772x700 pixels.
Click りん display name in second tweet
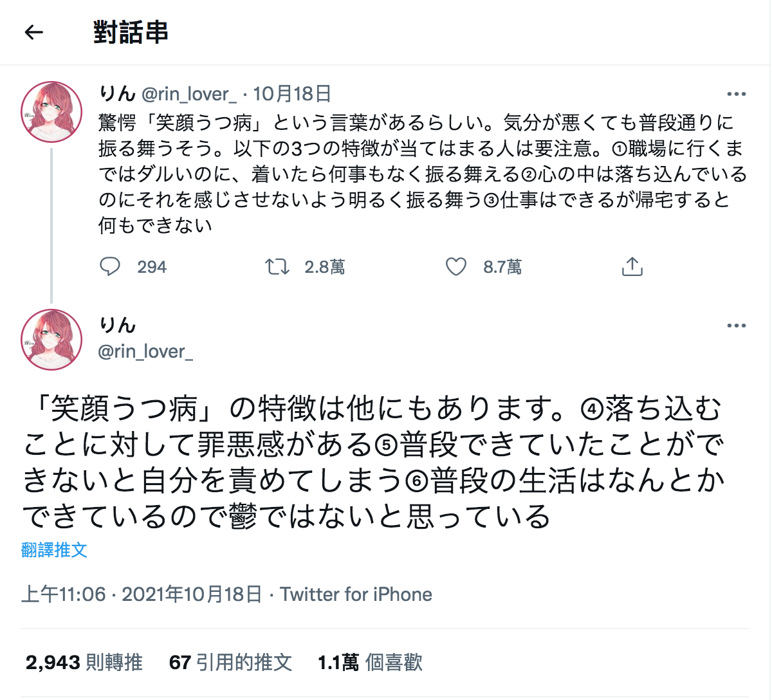[117, 326]
